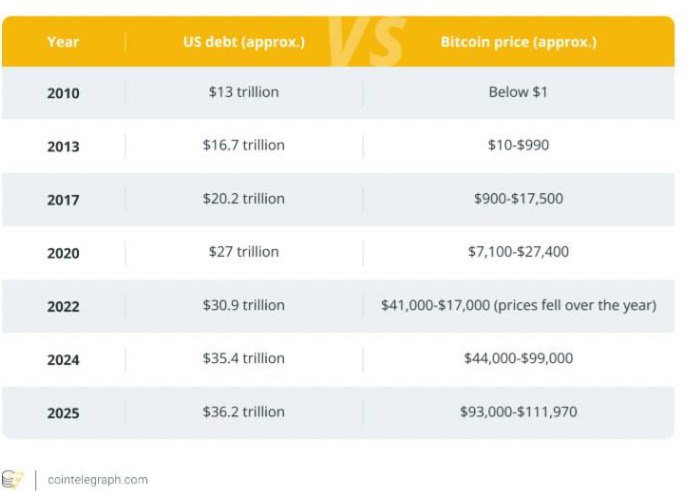Click the VS watermark in header

point(365,42)
